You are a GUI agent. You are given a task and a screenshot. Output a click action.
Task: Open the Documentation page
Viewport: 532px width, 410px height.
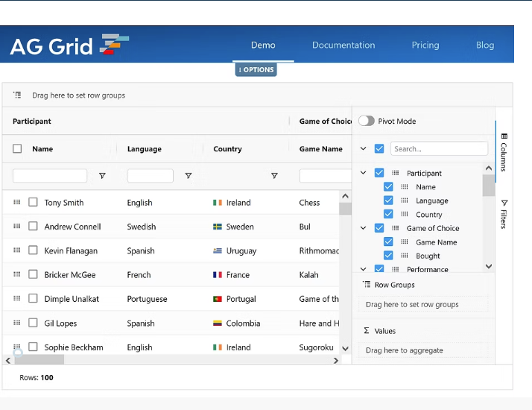click(x=343, y=45)
